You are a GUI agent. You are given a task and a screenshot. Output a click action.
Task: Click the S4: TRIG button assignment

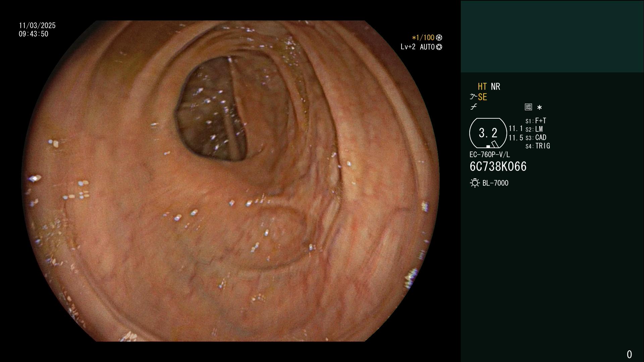click(538, 146)
